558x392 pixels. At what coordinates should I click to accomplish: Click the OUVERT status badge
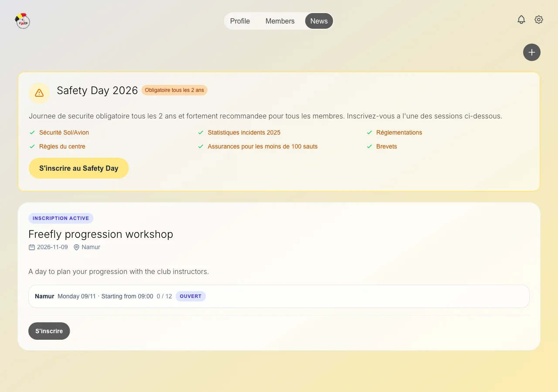pyautogui.click(x=191, y=296)
